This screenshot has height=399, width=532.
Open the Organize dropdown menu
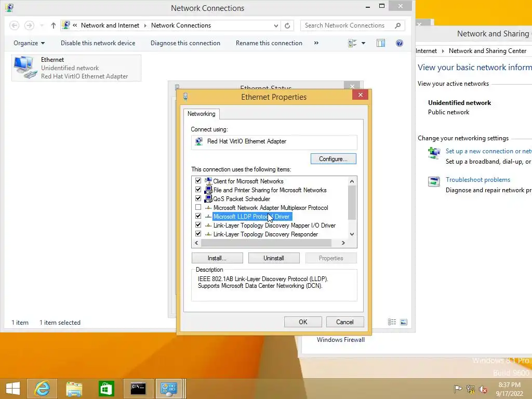[x=29, y=43]
